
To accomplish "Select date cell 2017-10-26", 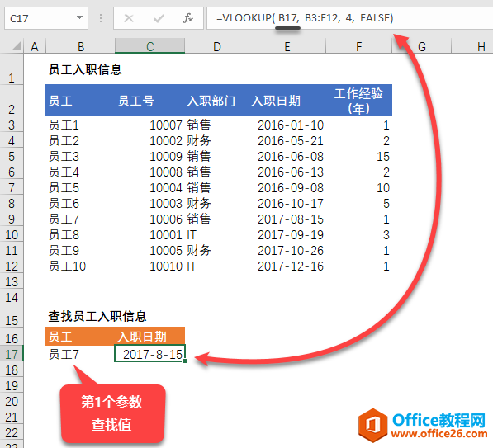I will (x=287, y=250).
